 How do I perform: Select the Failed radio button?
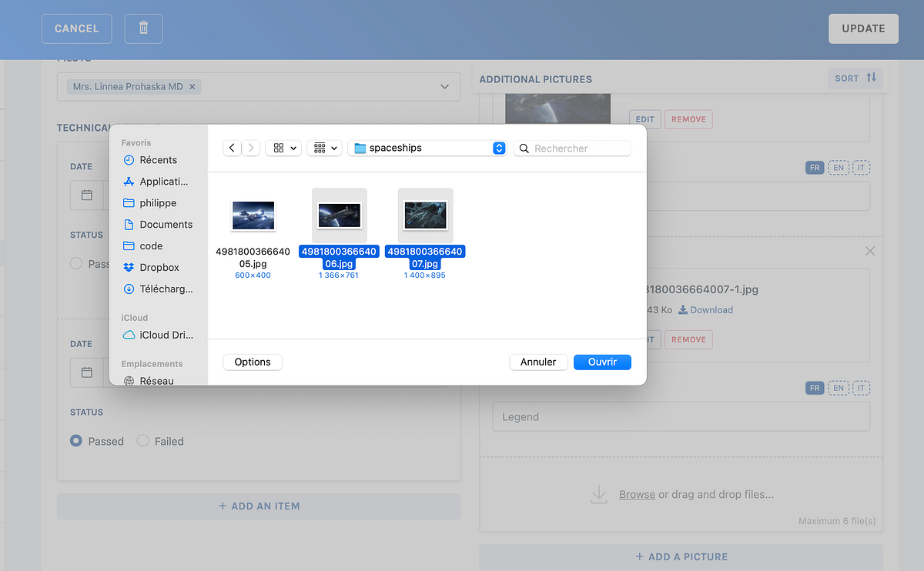(142, 440)
